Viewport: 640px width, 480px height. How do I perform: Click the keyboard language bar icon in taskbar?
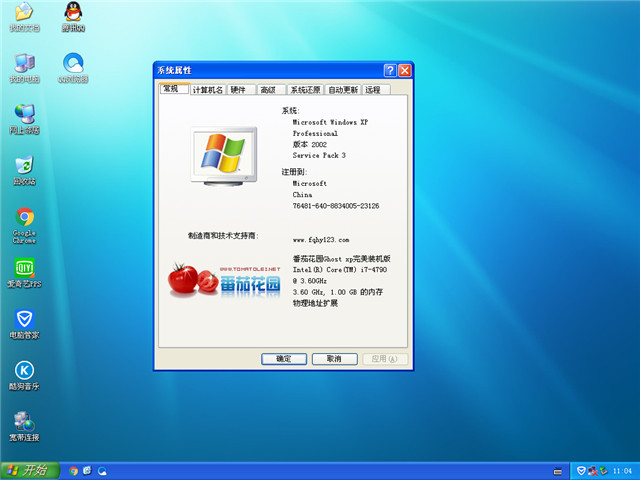click(x=557, y=471)
